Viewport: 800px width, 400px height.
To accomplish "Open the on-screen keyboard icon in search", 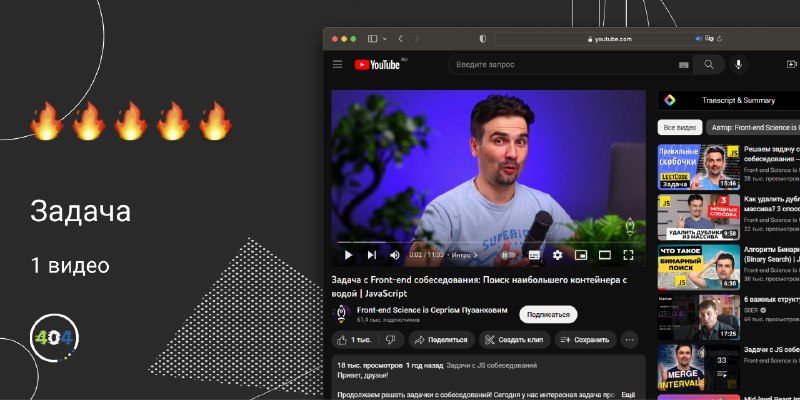I will click(684, 65).
